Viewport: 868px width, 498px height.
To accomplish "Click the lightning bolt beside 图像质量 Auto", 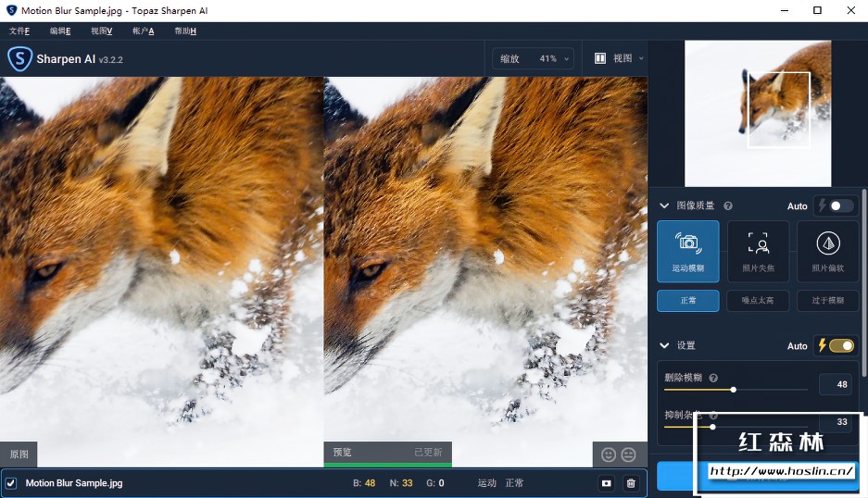I will click(x=822, y=205).
